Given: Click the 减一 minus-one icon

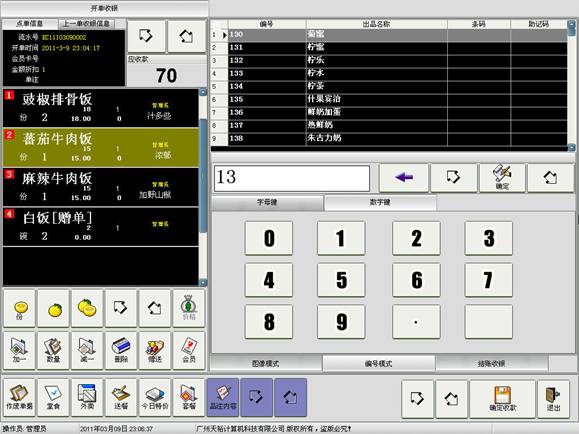Looking at the screenshot, I should [87, 350].
